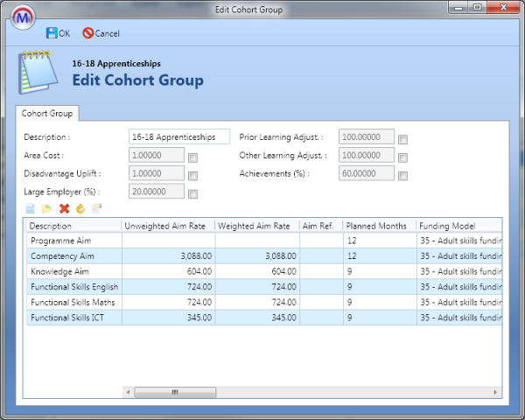Tick the Disadvantage Uplift checkbox
The image size is (525, 420).
click(x=193, y=176)
